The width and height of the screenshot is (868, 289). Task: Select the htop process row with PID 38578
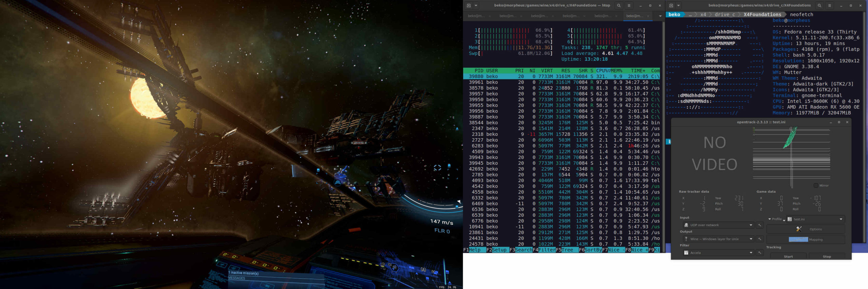pyautogui.click(x=561, y=88)
